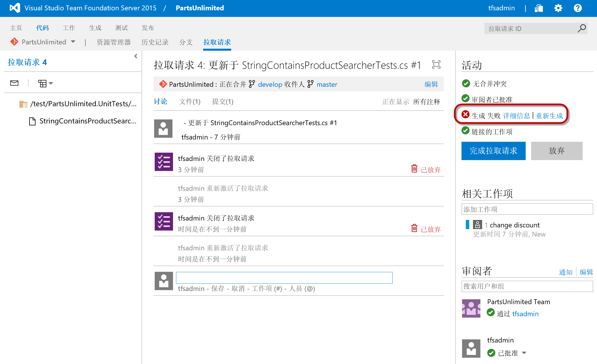Open the marketplace shopping bag icon
The height and width of the screenshot is (364, 597).
tap(539, 8)
